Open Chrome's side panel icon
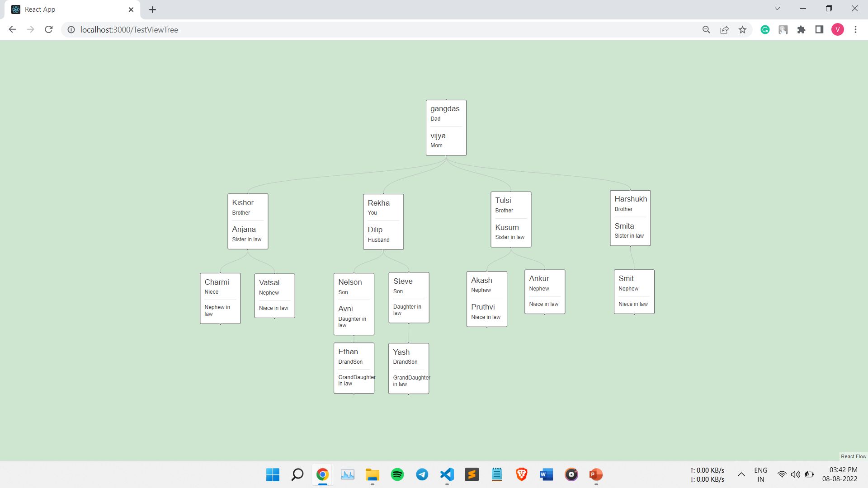 819,29
